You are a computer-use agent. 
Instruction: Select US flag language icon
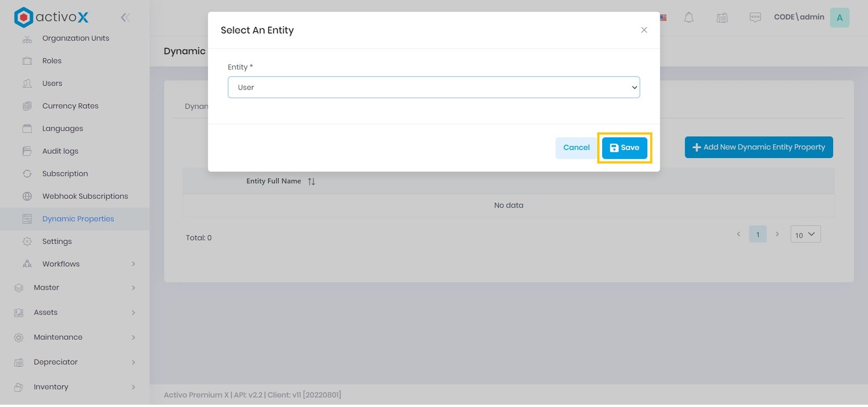tap(663, 17)
